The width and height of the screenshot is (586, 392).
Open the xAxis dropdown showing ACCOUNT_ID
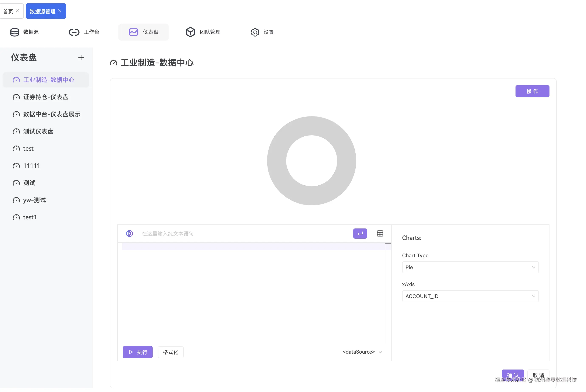pyautogui.click(x=470, y=296)
